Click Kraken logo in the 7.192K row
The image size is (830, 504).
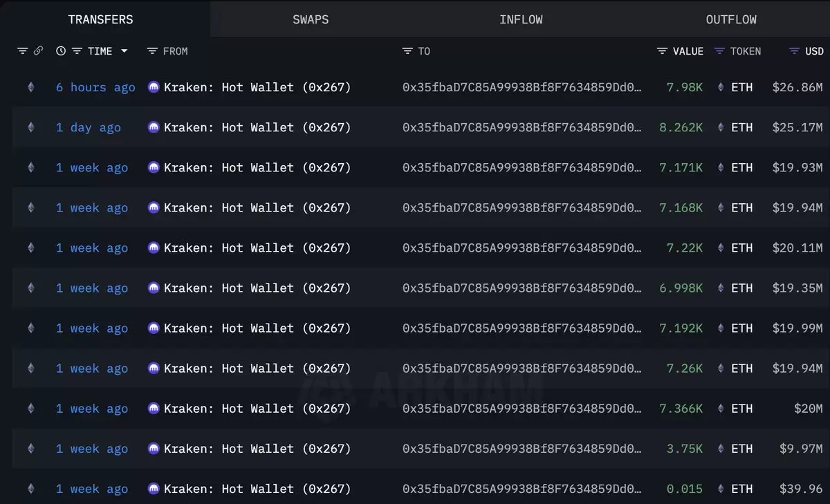(x=154, y=328)
